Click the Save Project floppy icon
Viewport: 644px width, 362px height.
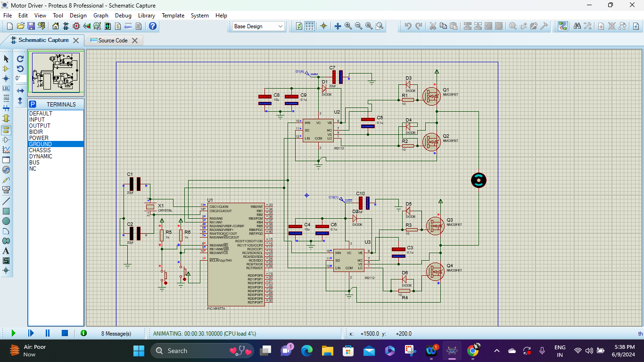tap(31, 26)
